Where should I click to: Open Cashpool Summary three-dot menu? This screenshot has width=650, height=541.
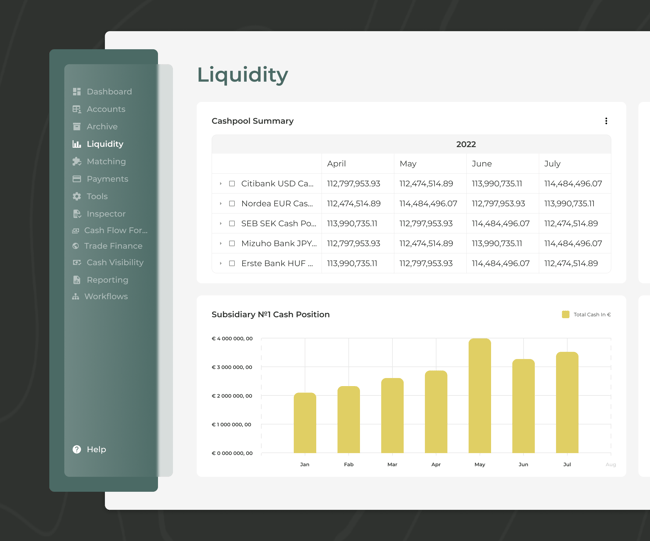tap(606, 121)
